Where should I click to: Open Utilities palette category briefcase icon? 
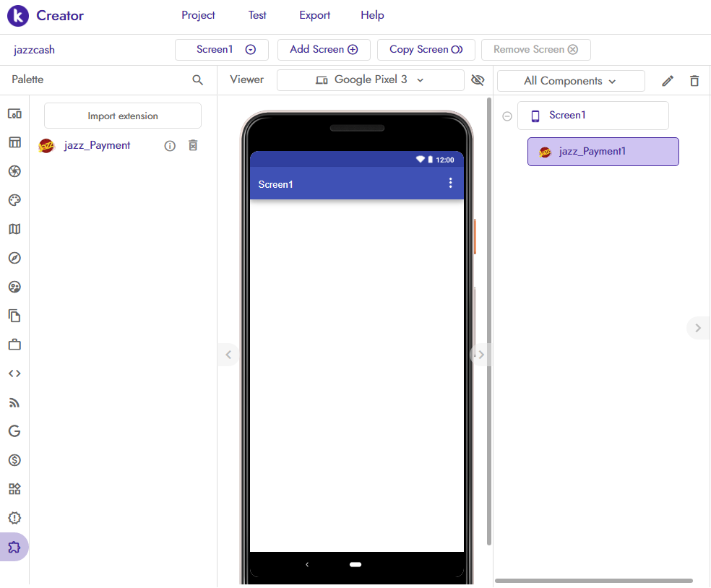coord(14,345)
